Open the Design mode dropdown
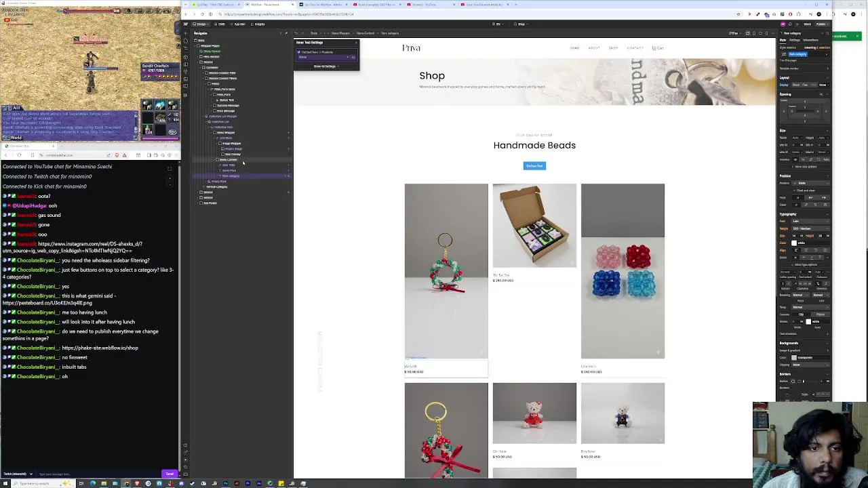Screen dimensions: 868x488 point(201,24)
